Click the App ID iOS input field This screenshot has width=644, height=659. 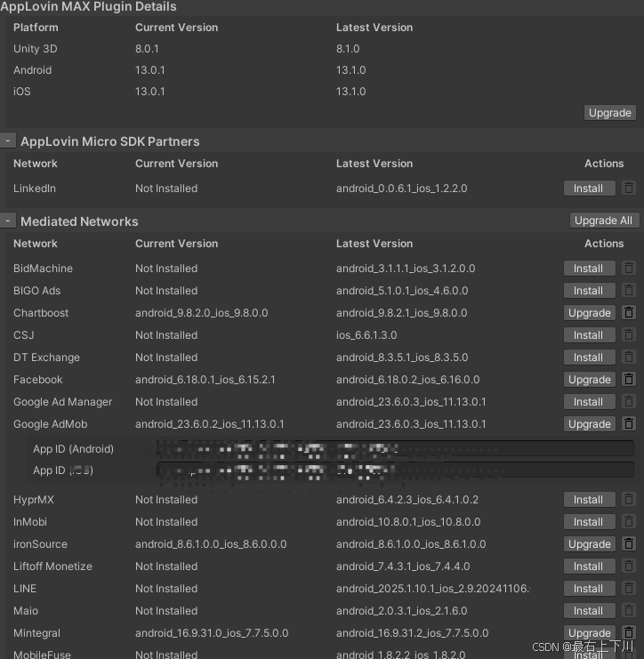pyautogui.click(x=395, y=470)
